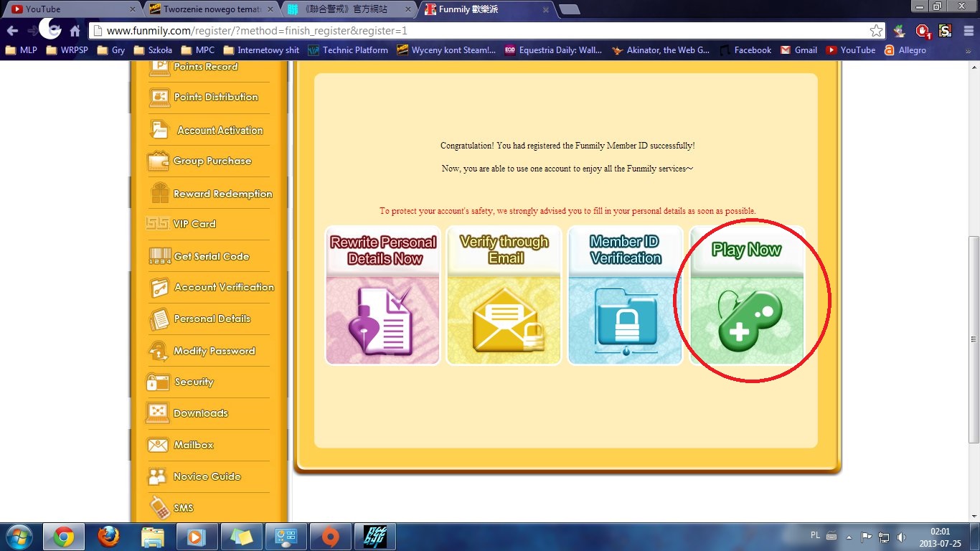Open Equestria Daily bookmark

point(553,50)
